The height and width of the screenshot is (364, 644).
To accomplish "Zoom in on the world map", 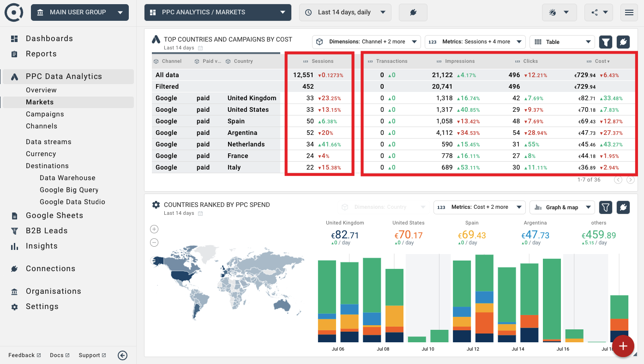I will coord(154,229).
